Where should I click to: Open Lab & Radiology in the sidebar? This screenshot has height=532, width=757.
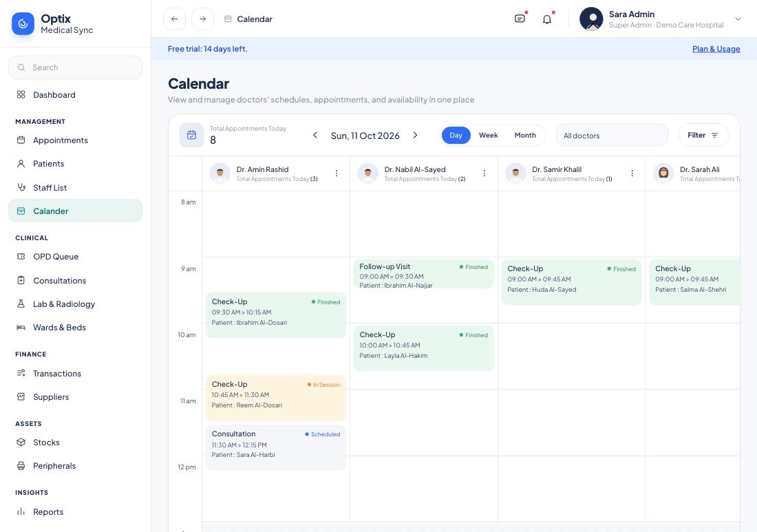[x=75, y=304]
